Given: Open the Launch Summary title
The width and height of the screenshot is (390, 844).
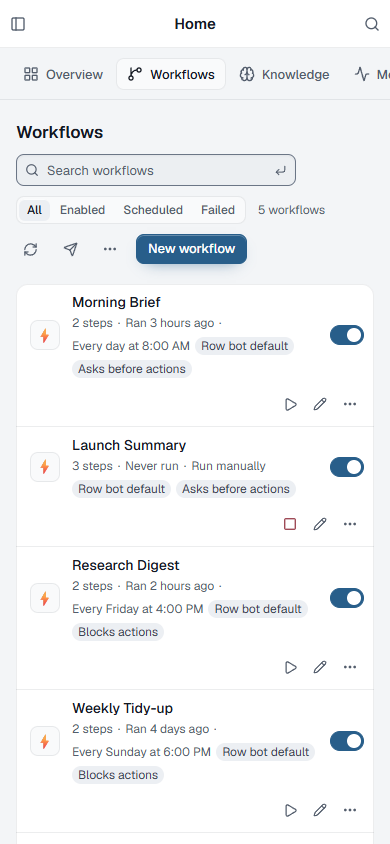Looking at the screenshot, I should [129, 445].
